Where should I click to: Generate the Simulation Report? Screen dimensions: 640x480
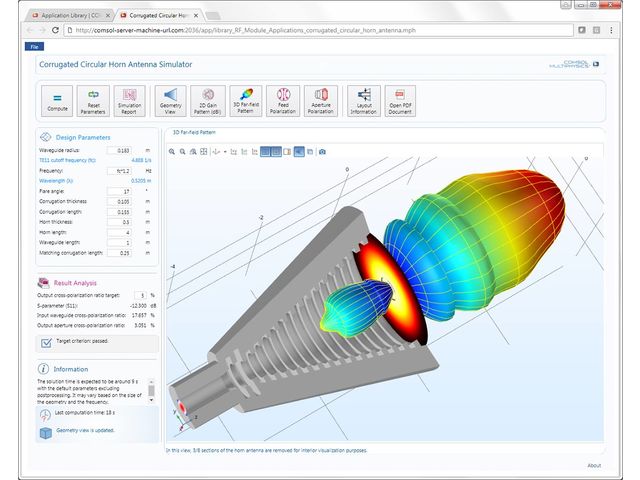(129, 100)
